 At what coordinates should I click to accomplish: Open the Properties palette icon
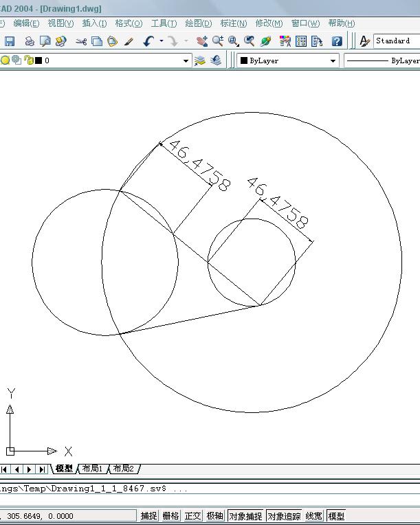coord(285,41)
